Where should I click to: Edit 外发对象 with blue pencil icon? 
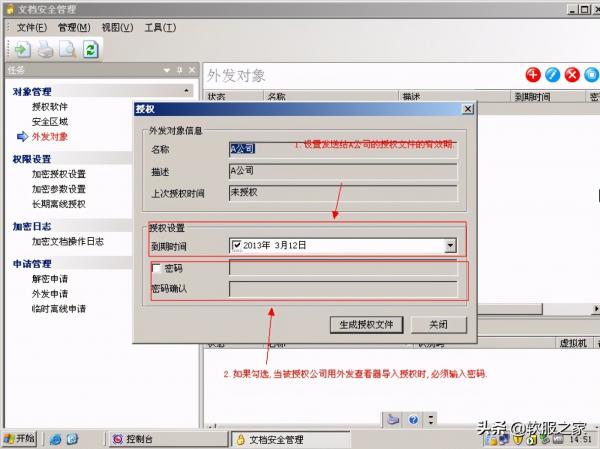click(552, 75)
